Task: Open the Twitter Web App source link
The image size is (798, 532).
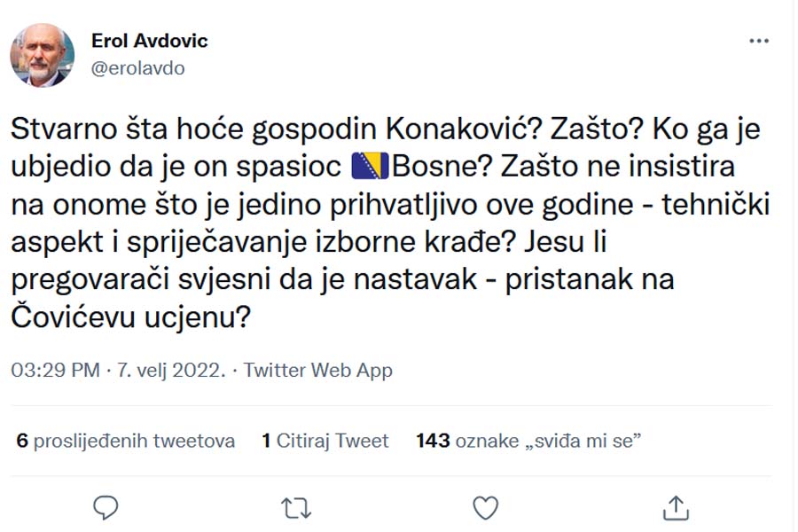Action: tap(317, 370)
